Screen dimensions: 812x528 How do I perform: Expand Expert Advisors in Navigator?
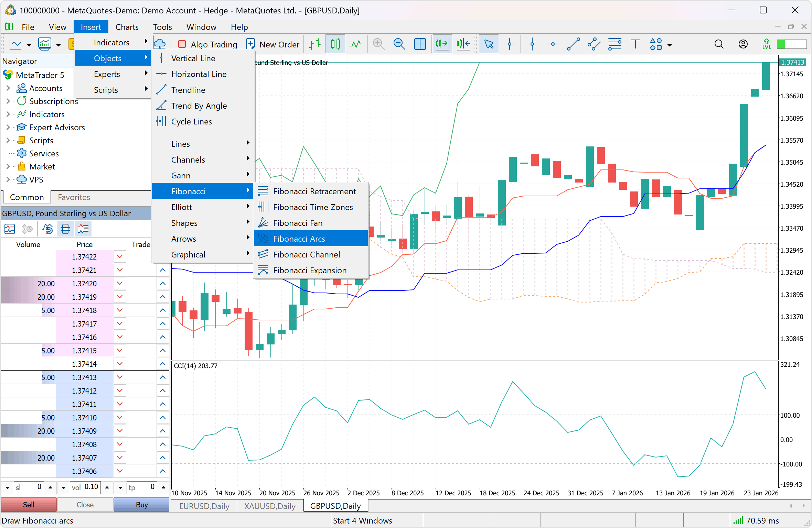tap(8, 128)
